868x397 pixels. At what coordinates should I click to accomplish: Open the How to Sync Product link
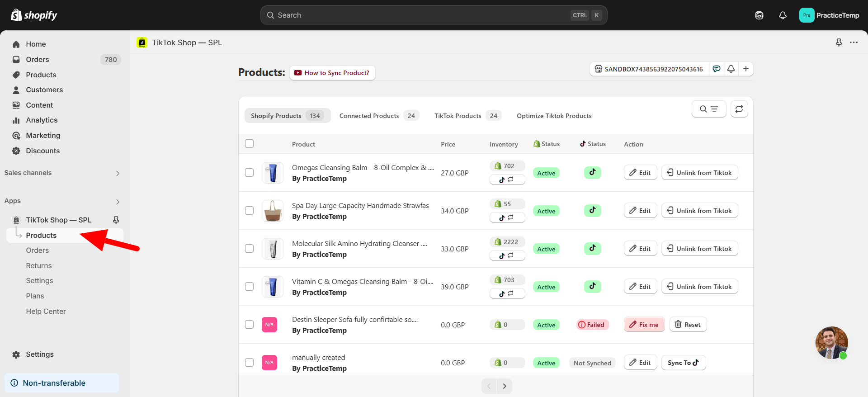tap(332, 73)
